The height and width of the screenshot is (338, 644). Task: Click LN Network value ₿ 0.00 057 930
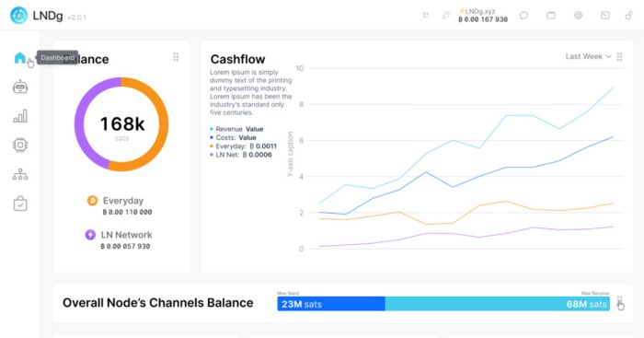pyautogui.click(x=125, y=246)
